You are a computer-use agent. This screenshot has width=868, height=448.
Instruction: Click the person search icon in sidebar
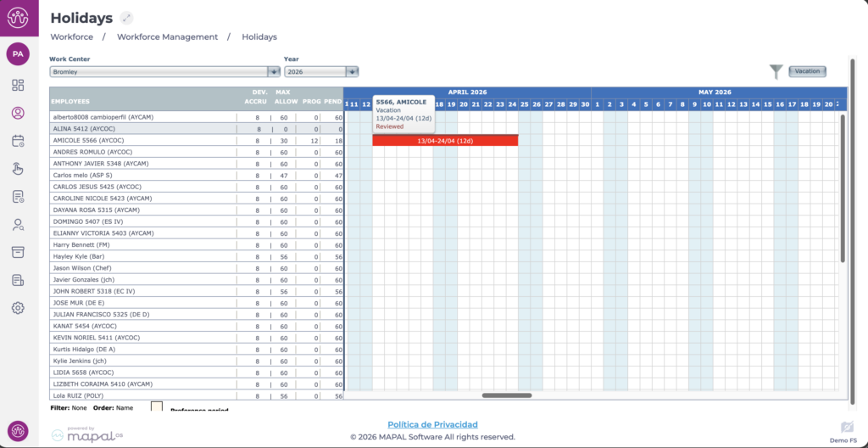click(18, 224)
